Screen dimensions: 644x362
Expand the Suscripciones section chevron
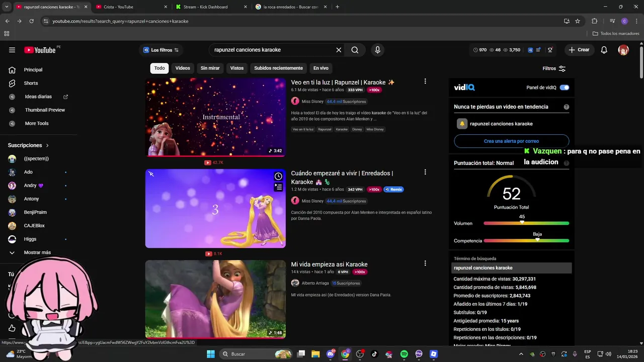click(x=47, y=145)
